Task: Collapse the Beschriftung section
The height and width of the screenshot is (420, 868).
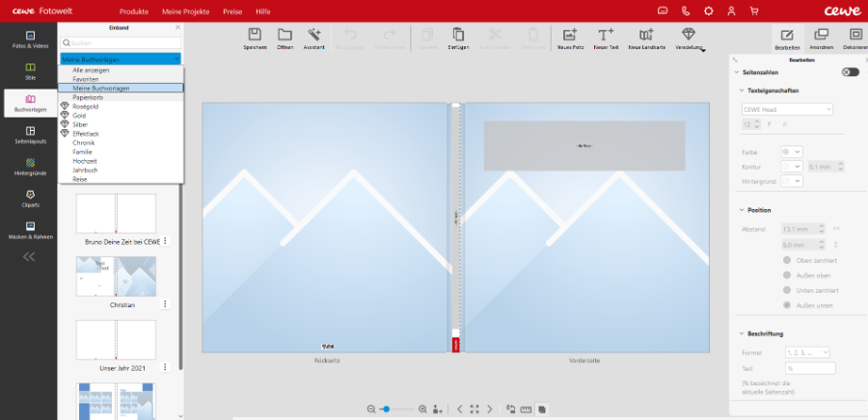Action: (x=743, y=334)
